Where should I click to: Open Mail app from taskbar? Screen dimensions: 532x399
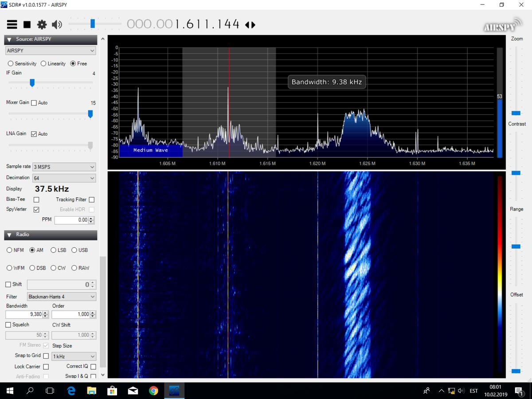click(133, 391)
